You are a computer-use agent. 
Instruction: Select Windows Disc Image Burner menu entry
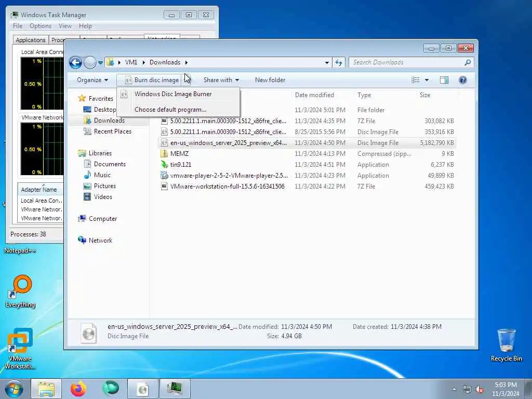(x=178, y=94)
